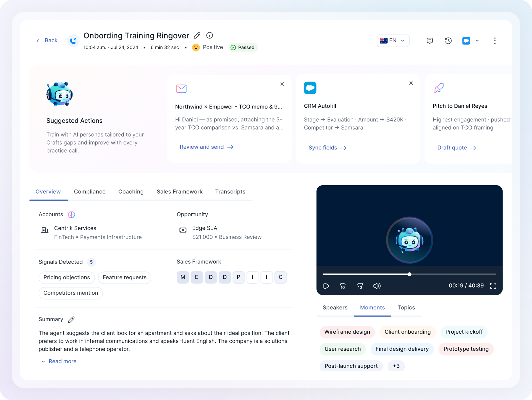Switch to the Overview tab
This screenshot has width=532, height=400.
click(48, 192)
